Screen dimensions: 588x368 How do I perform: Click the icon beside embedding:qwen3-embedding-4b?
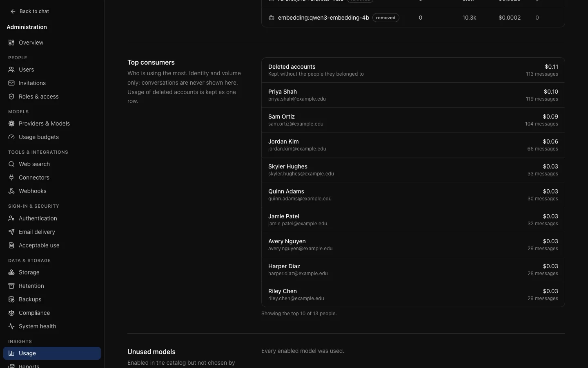coord(272,18)
